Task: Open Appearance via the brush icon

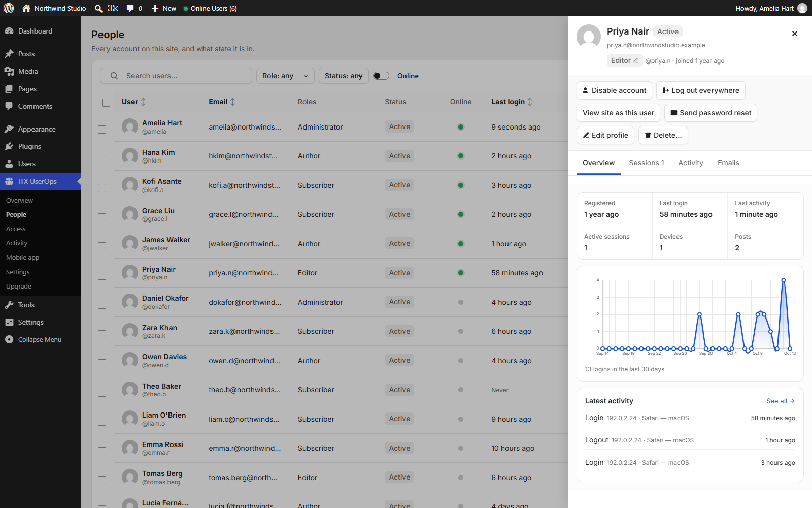Action: point(9,129)
